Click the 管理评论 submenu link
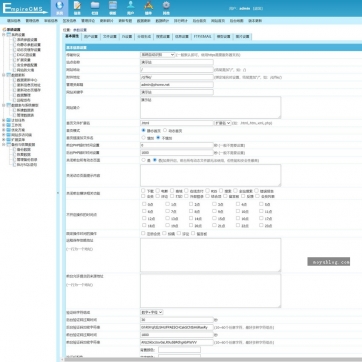Image resolution: width=362 pixels, height=362 pixels. [88, 21]
